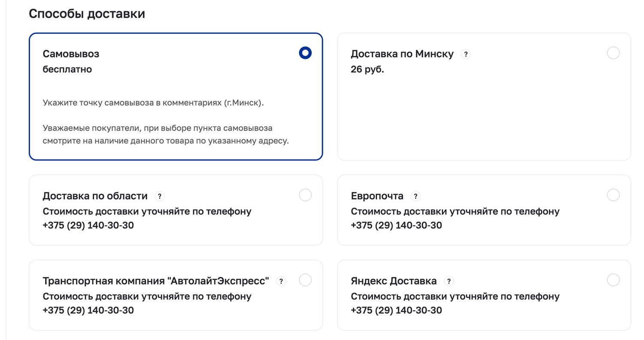Choose the Яндекс Доставка radio button
Screen dimensions: 644x340
pos(613,280)
